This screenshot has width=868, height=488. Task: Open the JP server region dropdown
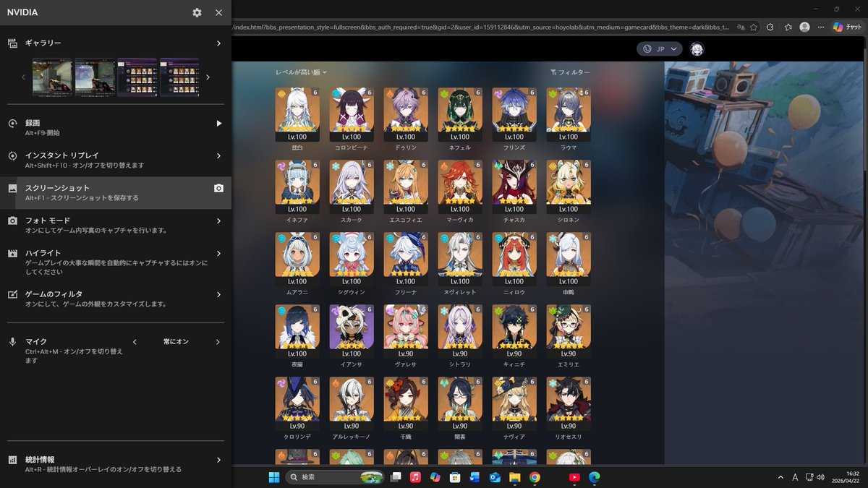pos(660,48)
